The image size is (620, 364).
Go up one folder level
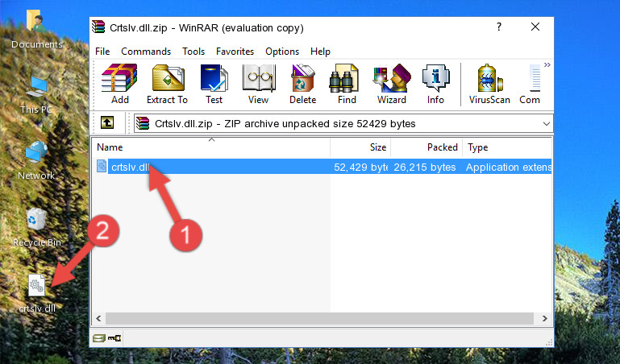(107, 122)
